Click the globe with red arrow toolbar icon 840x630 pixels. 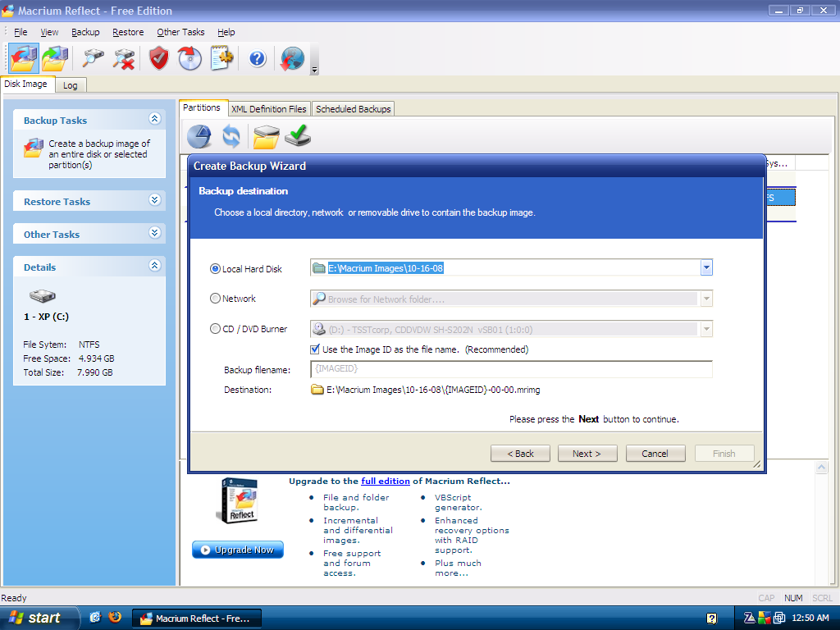tap(292, 58)
